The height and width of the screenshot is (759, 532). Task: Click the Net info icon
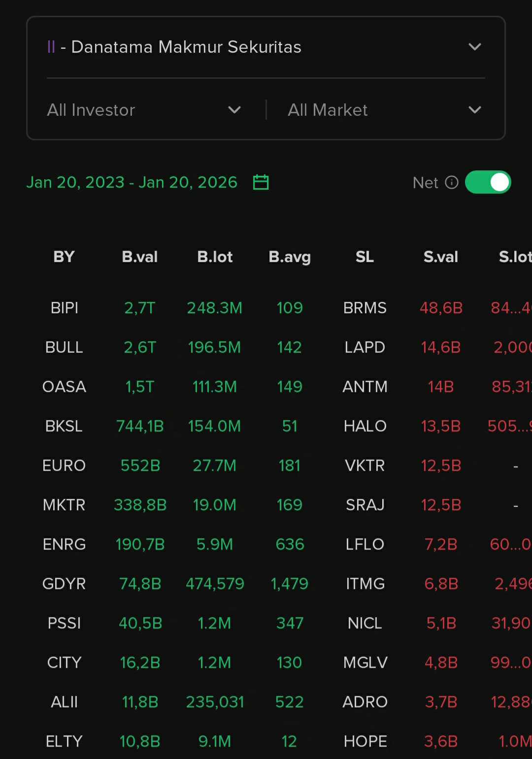[x=452, y=183]
